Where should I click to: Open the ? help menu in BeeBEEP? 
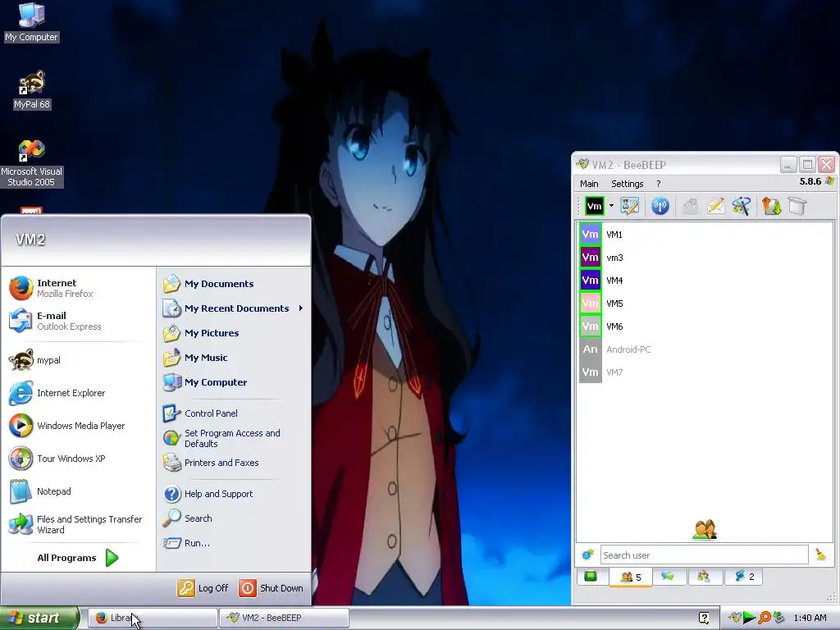tap(659, 184)
